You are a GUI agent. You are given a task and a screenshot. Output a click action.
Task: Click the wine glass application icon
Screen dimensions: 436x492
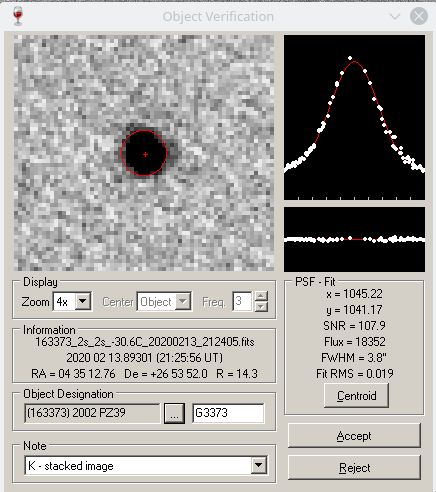tap(18, 16)
